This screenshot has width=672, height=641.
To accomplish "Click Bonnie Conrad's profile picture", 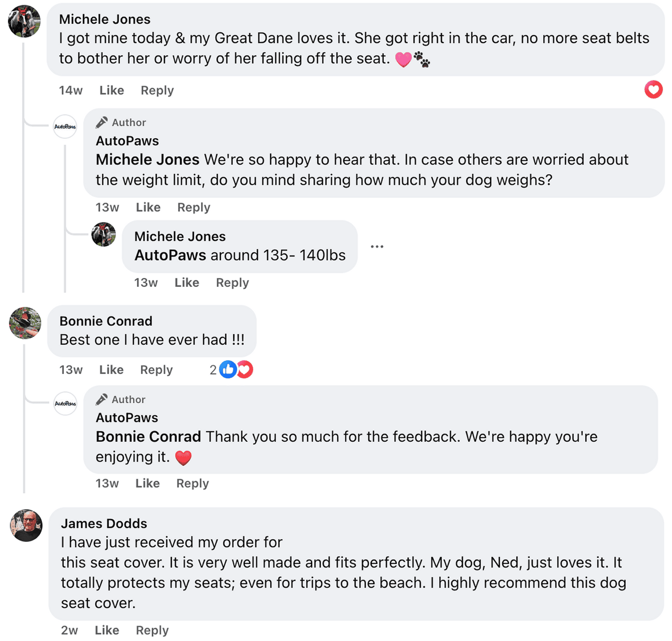I will click(x=25, y=323).
